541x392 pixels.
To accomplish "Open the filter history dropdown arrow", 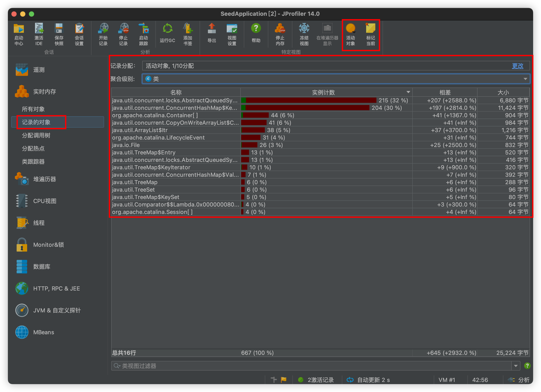I will 516,366.
